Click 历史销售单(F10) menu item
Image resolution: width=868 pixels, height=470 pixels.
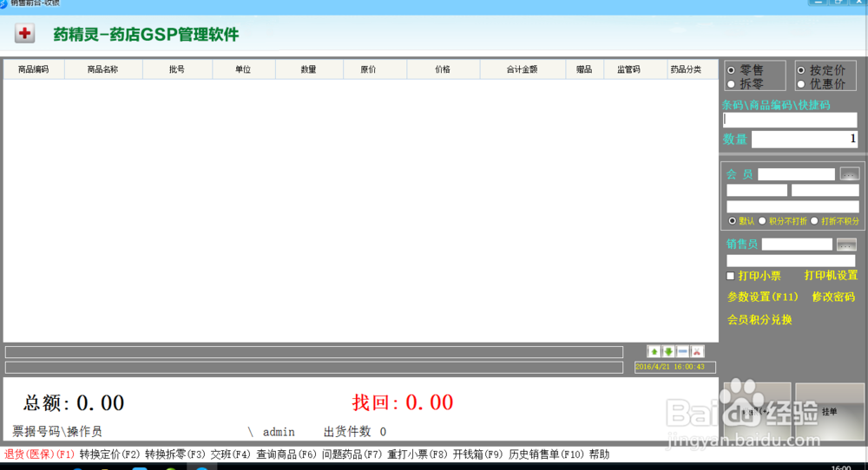pos(546,454)
